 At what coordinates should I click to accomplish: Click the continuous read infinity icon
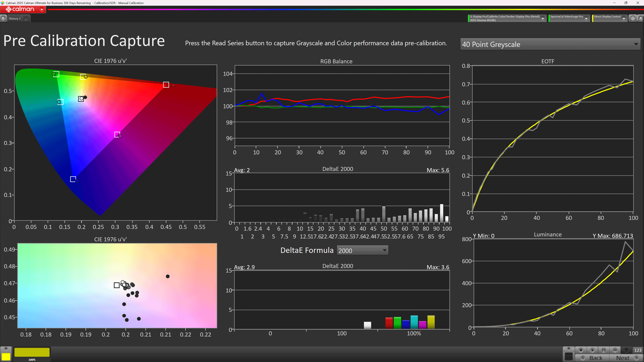tap(615, 350)
